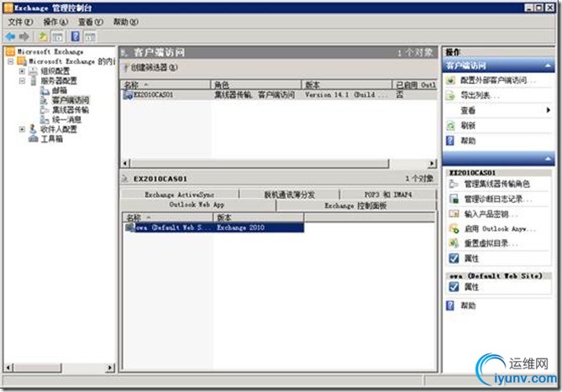Click tree pane scroll right arrow
Image resolution: width=562 pixels, height=392 pixels.
pos(111,368)
